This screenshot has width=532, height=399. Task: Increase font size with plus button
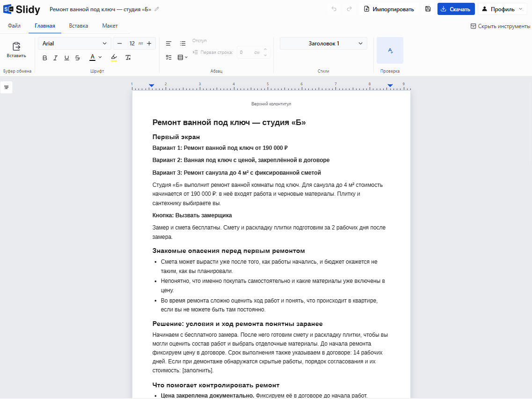coord(149,44)
